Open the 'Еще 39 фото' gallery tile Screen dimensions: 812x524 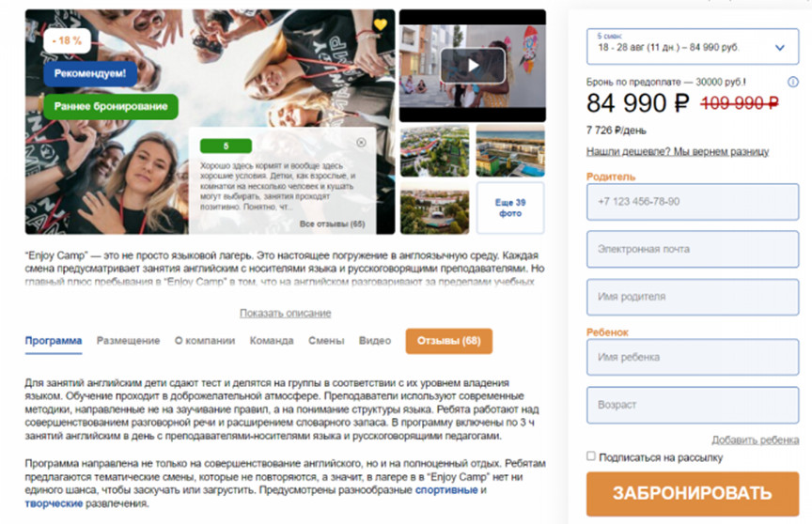510,208
